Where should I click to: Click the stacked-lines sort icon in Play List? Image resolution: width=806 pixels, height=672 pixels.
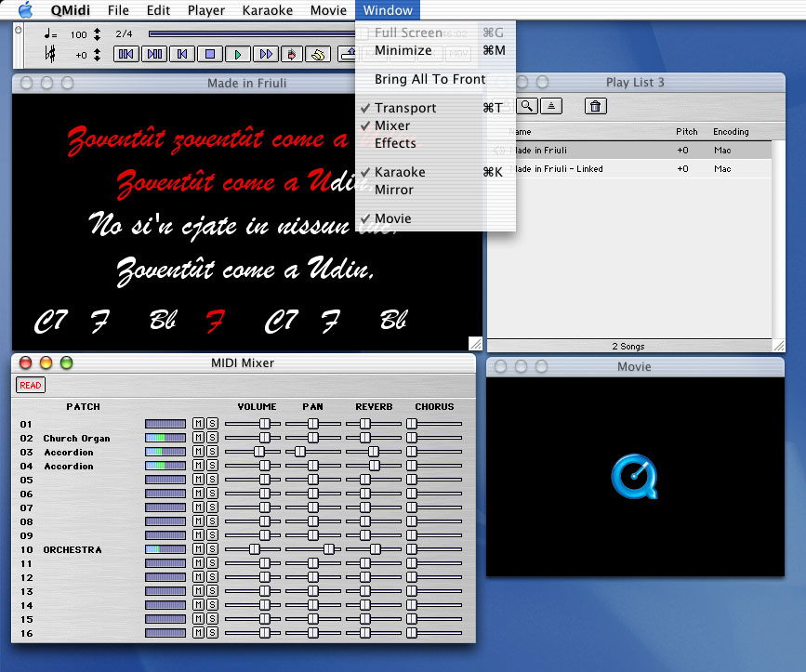pyautogui.click(x=551, y=106)
